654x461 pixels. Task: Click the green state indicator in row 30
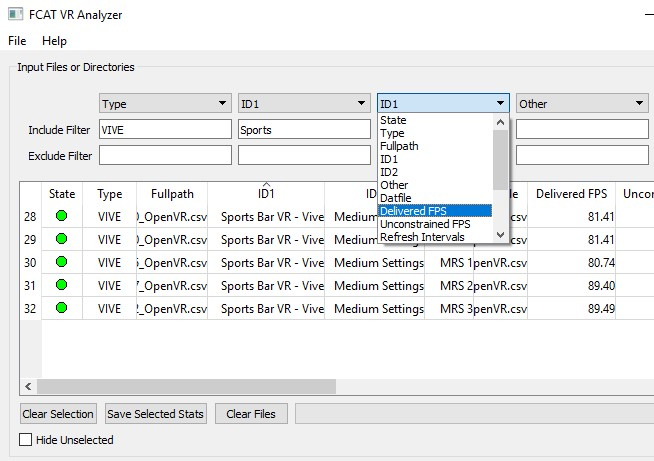pyautogui.click(x=62, y=262)
